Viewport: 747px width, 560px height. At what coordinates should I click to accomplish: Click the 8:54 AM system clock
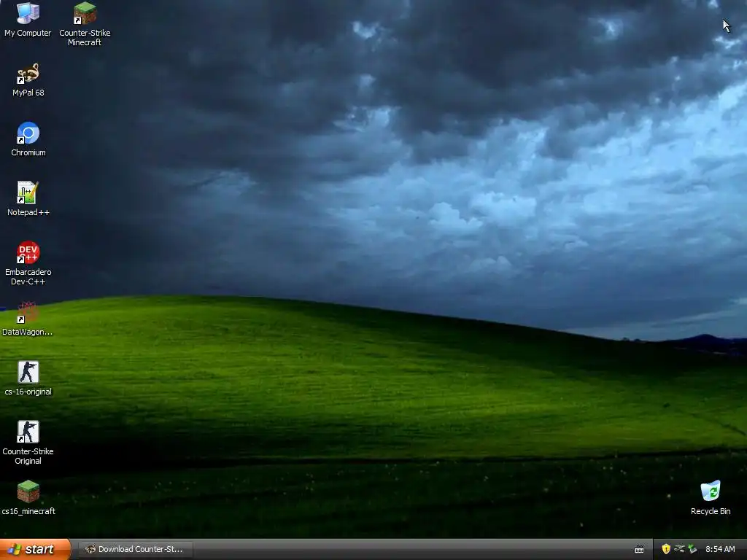point(720,549)
